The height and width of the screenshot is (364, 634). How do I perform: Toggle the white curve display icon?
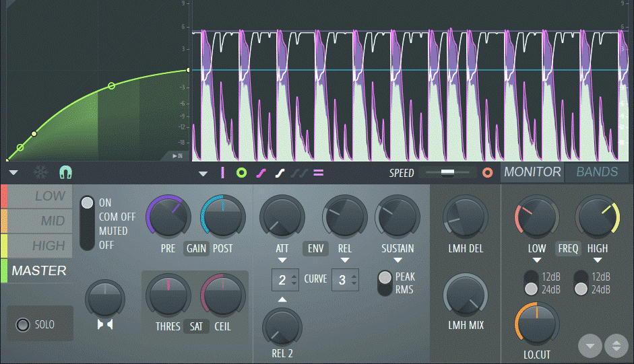[280, 174]
